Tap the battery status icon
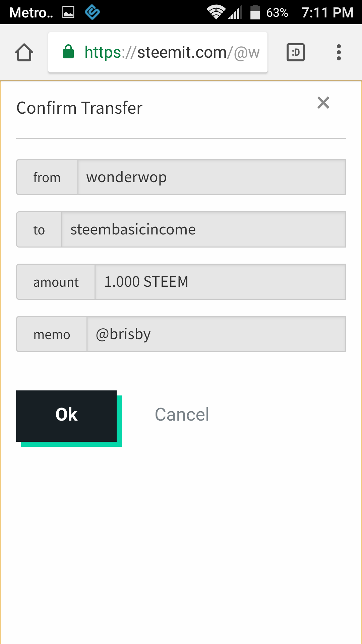Screen dimensions: 362x644 coord(255,12)
